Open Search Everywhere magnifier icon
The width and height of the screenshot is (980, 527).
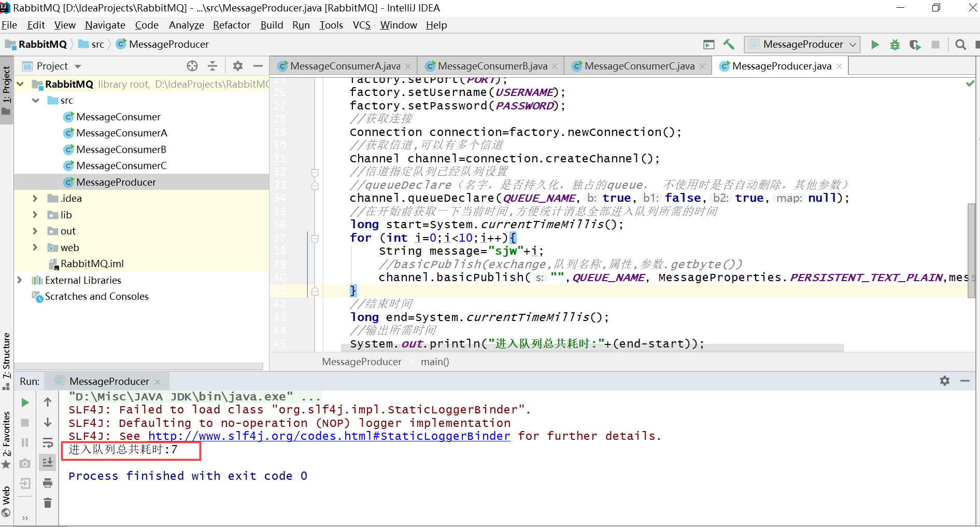click(960, 45)
